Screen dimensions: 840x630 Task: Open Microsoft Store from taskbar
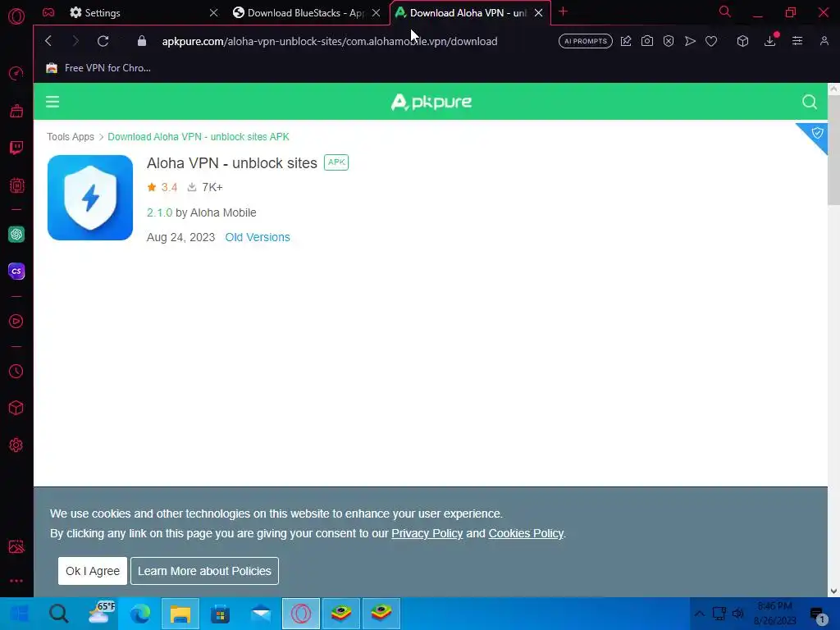[x=220, y=614]
